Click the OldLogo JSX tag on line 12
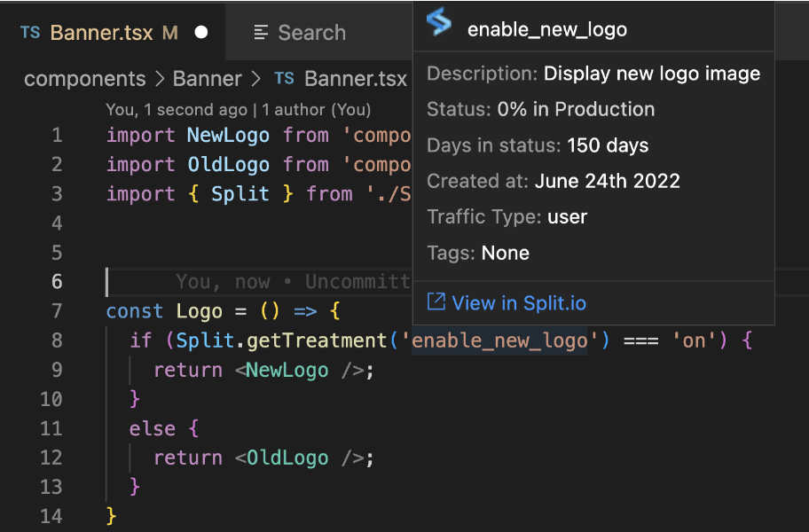The height and width of the screenshot is (532, 809). pyautogui.click(x=287, y=458)
